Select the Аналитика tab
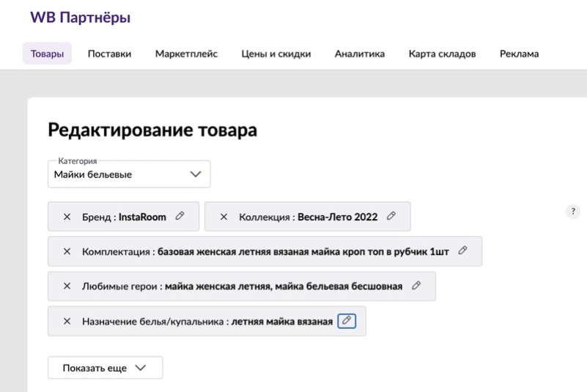This screenshot has height=392, width=587. tap(359, 53)
